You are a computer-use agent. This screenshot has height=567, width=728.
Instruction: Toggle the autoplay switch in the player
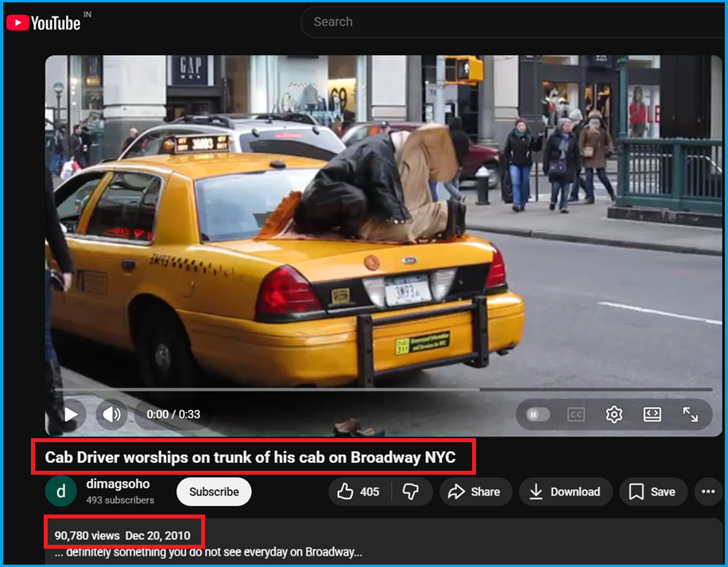(538, 414)
